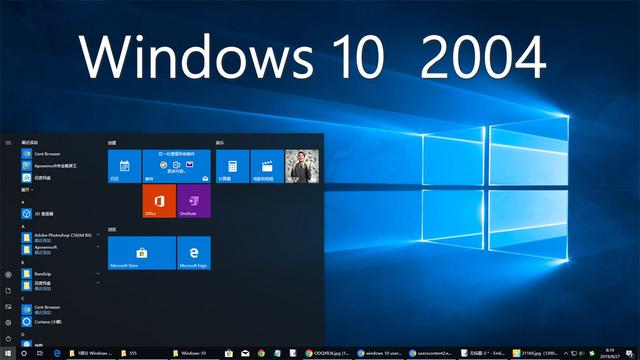
Task: Open Documents from the Start sidebar
Action: [x=8, y=291]
